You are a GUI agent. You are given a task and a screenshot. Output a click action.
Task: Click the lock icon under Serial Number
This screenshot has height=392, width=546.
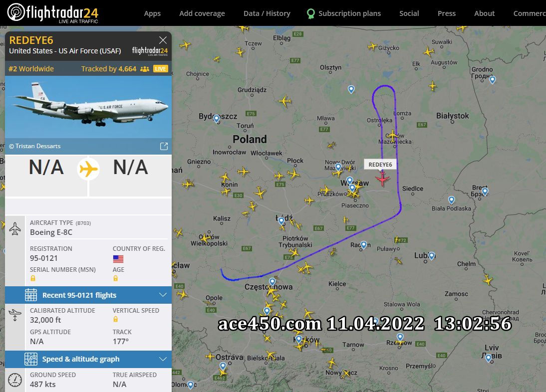(33, 278)
